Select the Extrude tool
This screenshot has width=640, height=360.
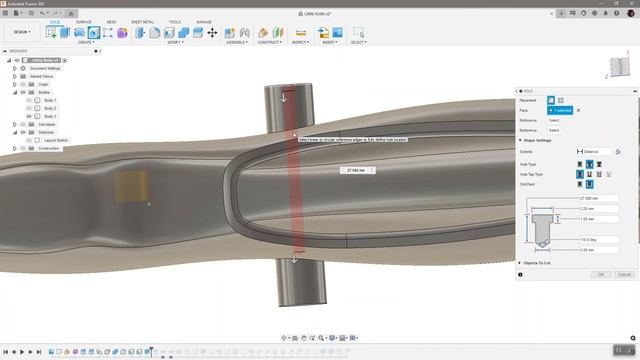pyautogui.click(x=65, y=32)
